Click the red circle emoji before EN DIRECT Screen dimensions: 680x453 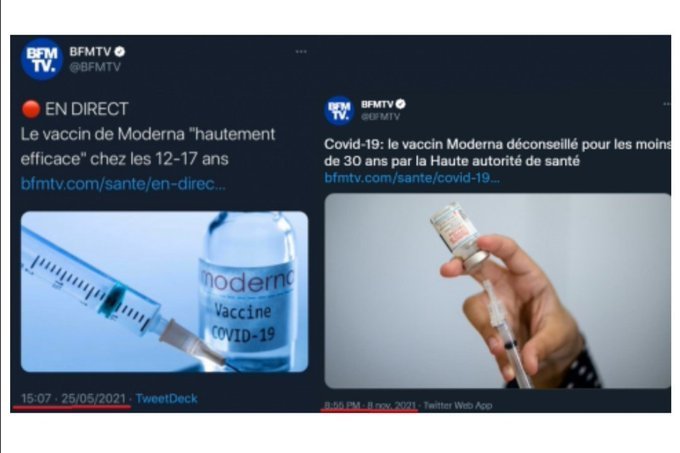click(x=31, y=109)
